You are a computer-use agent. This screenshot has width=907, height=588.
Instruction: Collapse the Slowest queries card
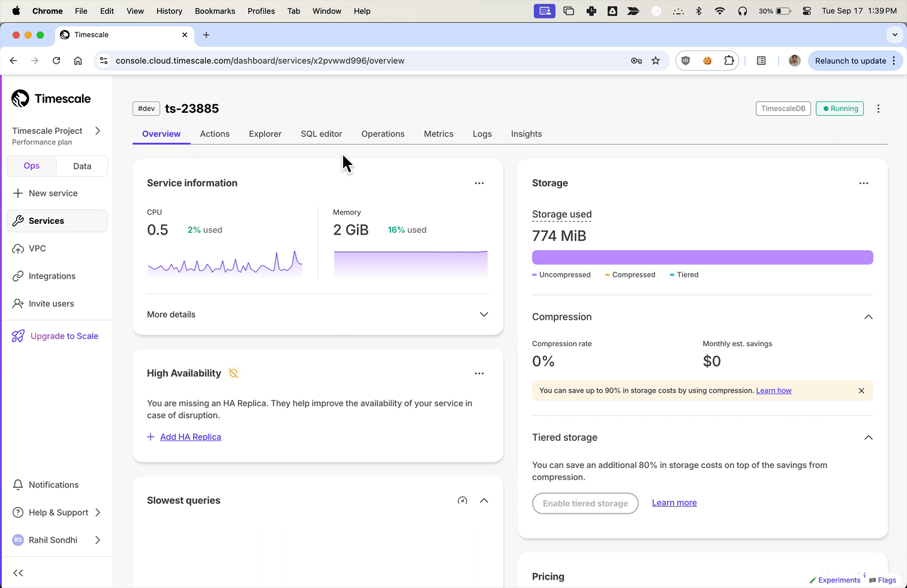pos(484,500)
